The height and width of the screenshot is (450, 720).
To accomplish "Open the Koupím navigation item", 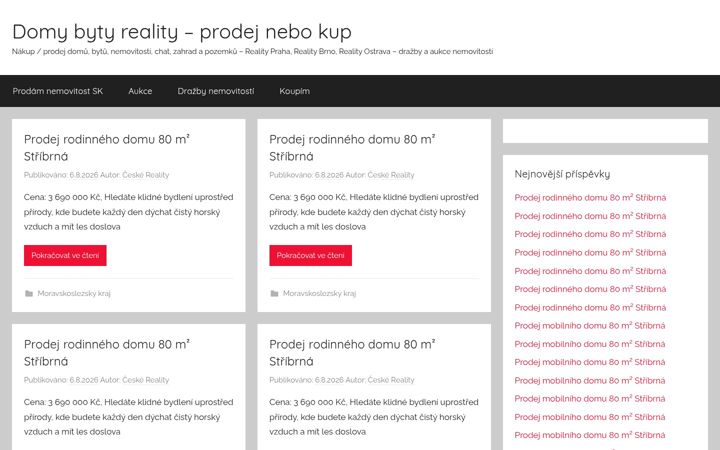I will click(x=294, y=91).
